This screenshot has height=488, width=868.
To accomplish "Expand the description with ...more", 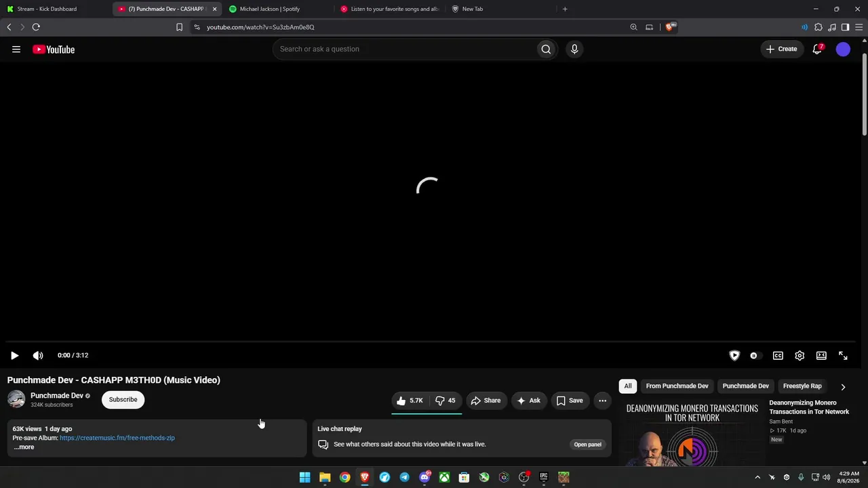I will point(24,447).
